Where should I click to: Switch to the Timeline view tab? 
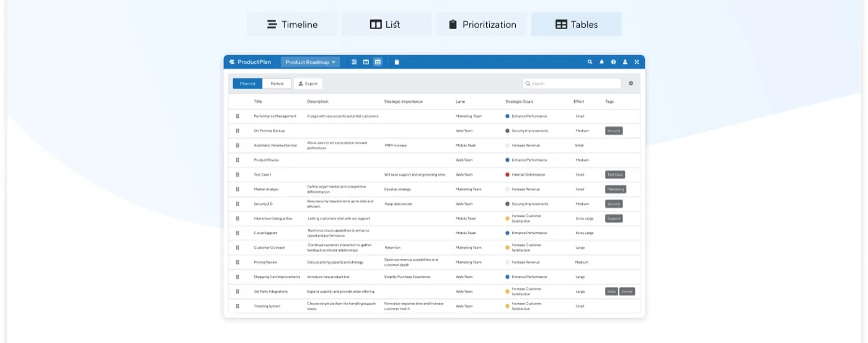pos(292,25)
